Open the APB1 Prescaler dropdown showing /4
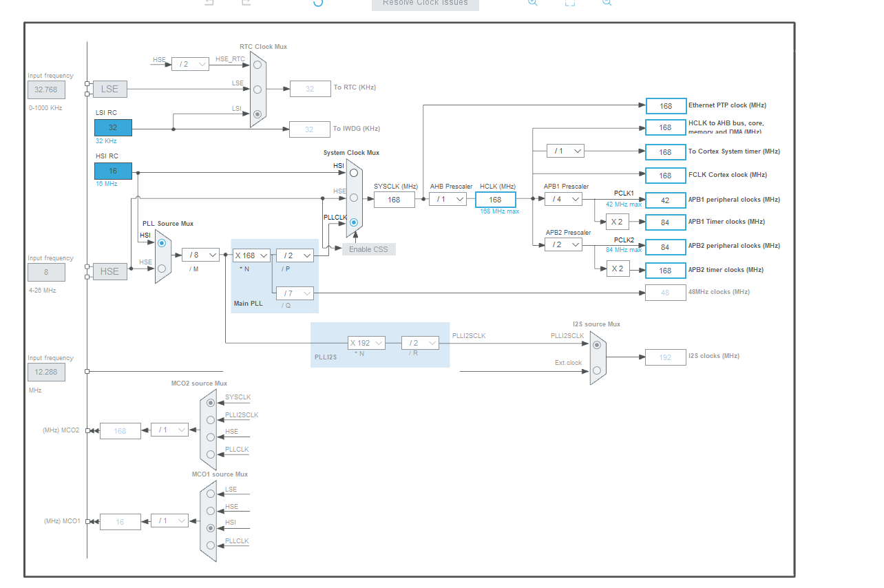The height and width of the screenshot is (588, 884). [x=562, y=199]
